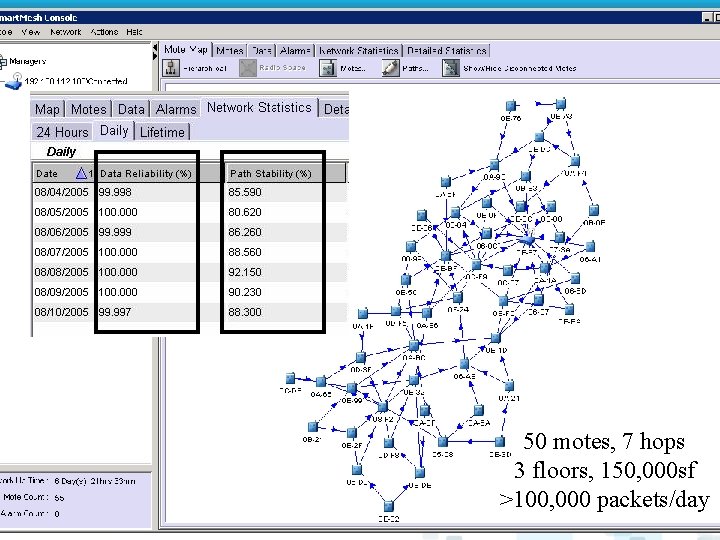Select mote 0E-2F on the map
Screen dimensions: 720x540
[x=352, y=433]
